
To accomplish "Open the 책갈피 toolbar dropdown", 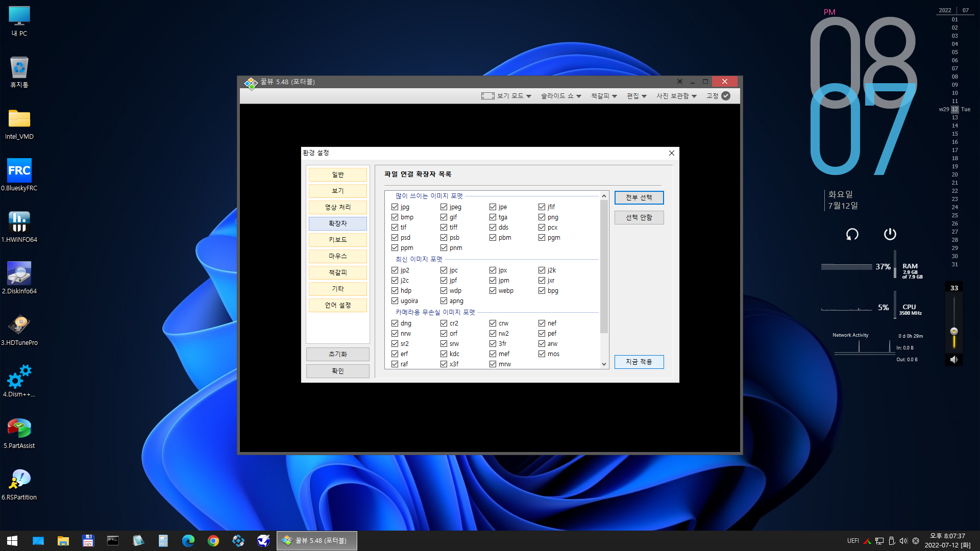I will point(604,96).
